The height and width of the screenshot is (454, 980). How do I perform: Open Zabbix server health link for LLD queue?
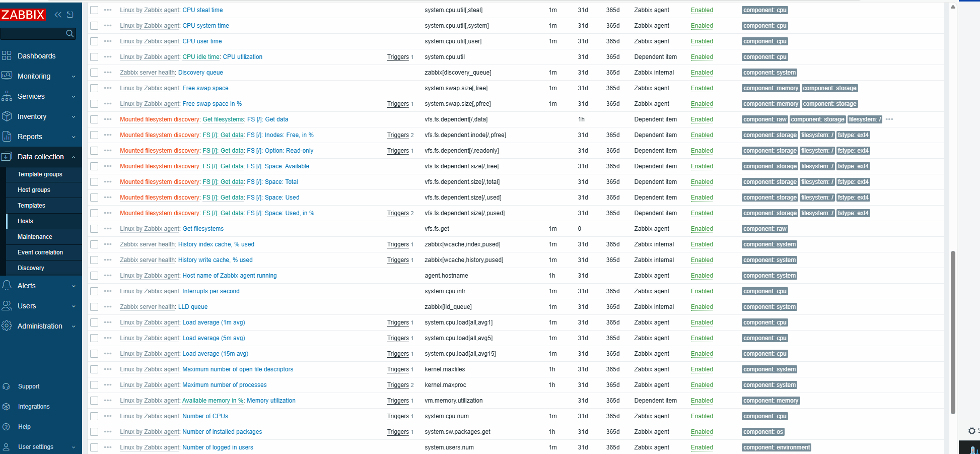(148, 307)
